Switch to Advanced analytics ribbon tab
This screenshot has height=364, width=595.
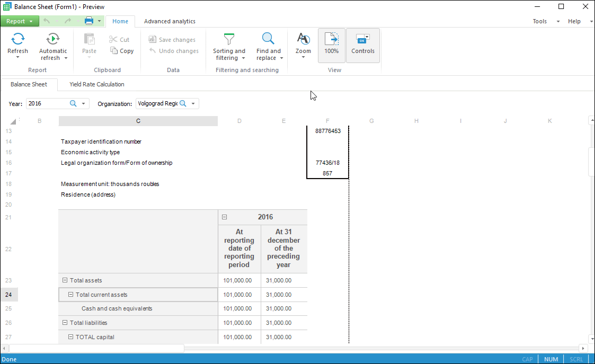170,21
